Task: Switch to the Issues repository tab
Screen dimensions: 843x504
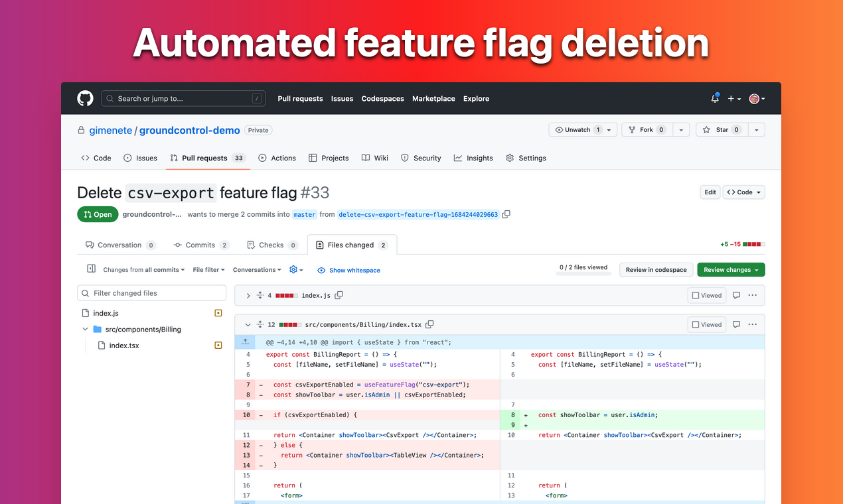Action: 140,158
